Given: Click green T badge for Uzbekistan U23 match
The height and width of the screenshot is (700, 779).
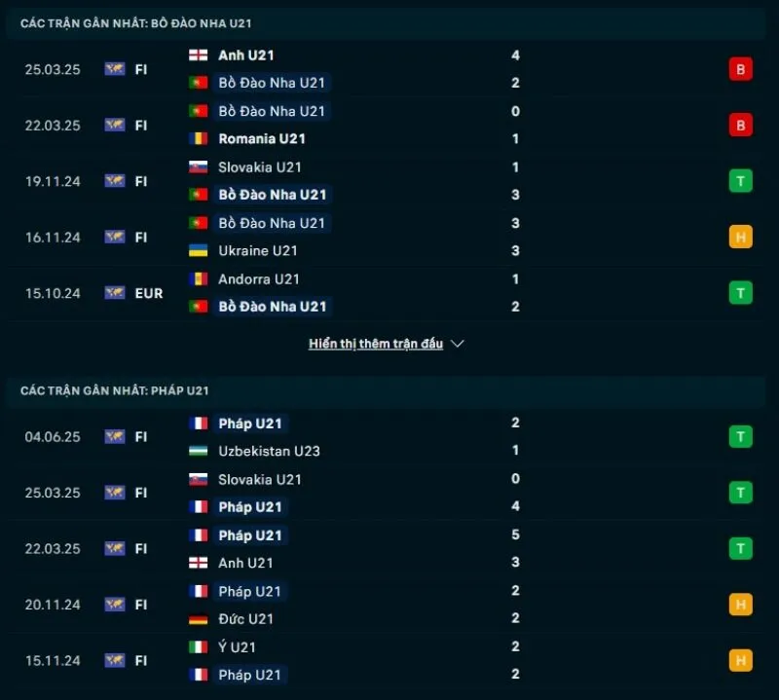Looking at the screenshot, I should pyautogui.click(x=740, y=437).
